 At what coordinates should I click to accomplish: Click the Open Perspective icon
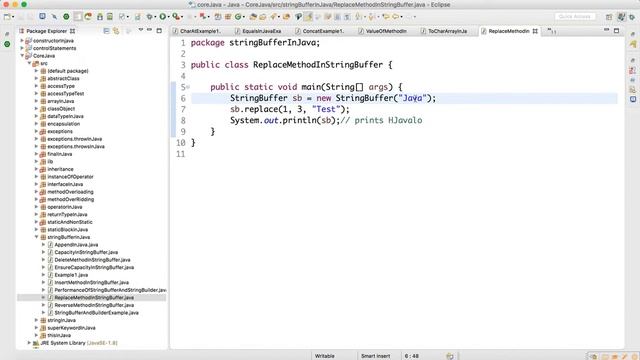pos(609,17)
